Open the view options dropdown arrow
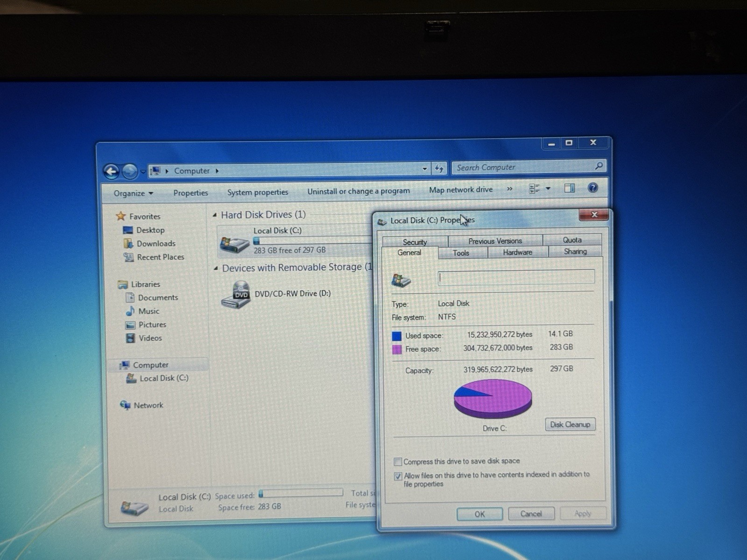 [548, 189]
